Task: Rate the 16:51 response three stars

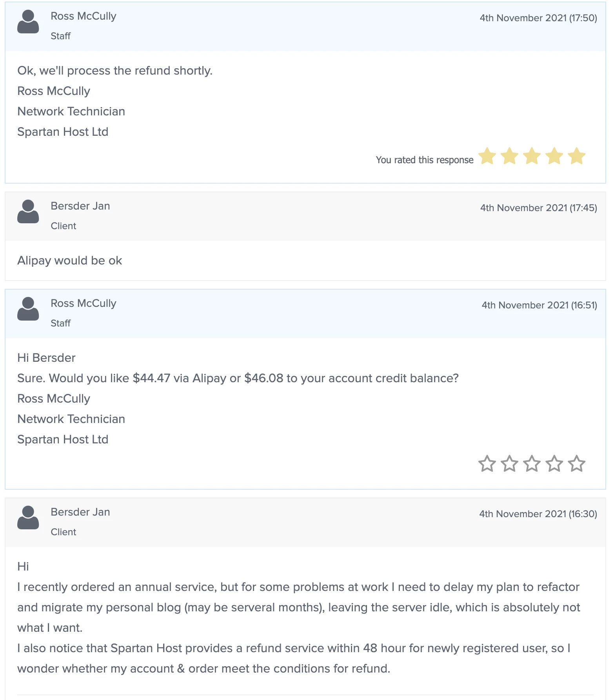Action: pos(532,463)
